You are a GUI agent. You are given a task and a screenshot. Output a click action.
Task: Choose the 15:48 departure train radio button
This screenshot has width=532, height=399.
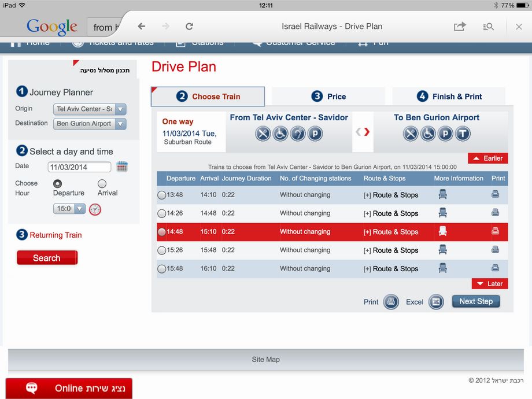click(162, 269)
